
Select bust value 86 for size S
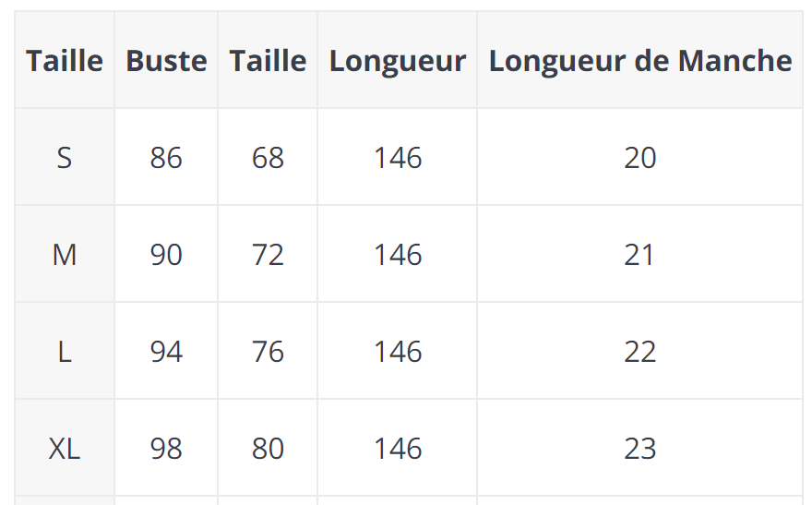(x=166, y=158)
